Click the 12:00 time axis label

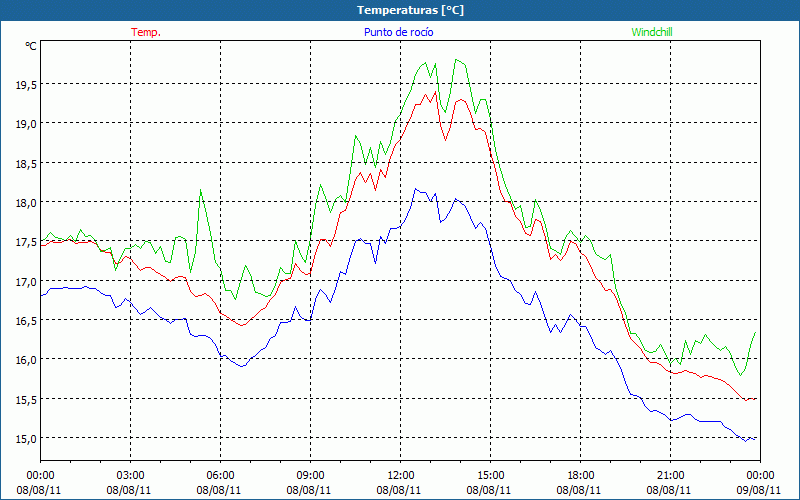(401, 476)
